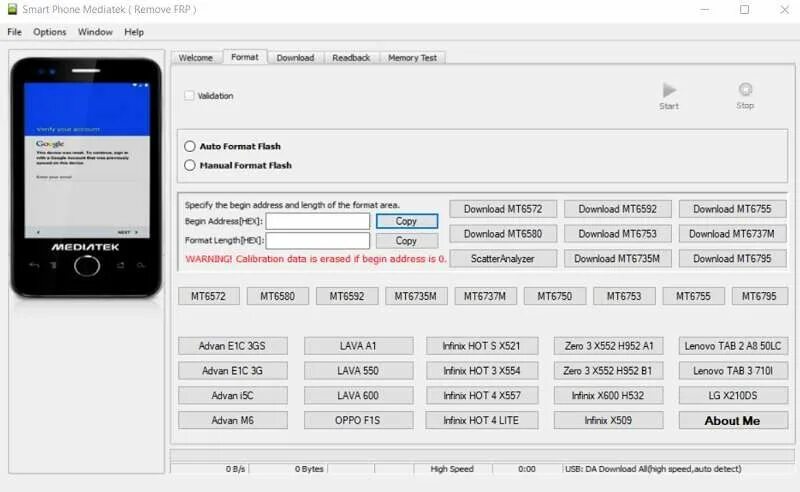Image resolution: width=800 pixels, height=492 pixels.
Task: Choose the MT6750 chipset button
Action: click(x=555, y=296)
